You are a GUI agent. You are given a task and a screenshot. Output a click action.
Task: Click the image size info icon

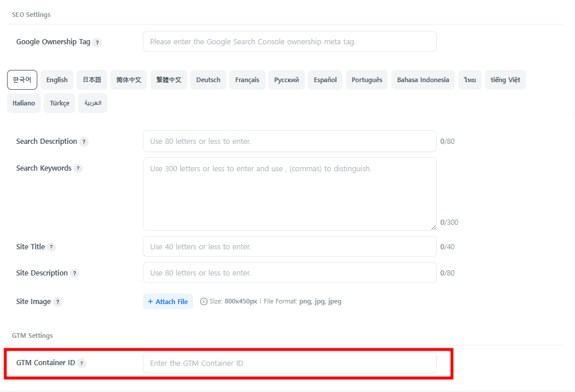204,302
